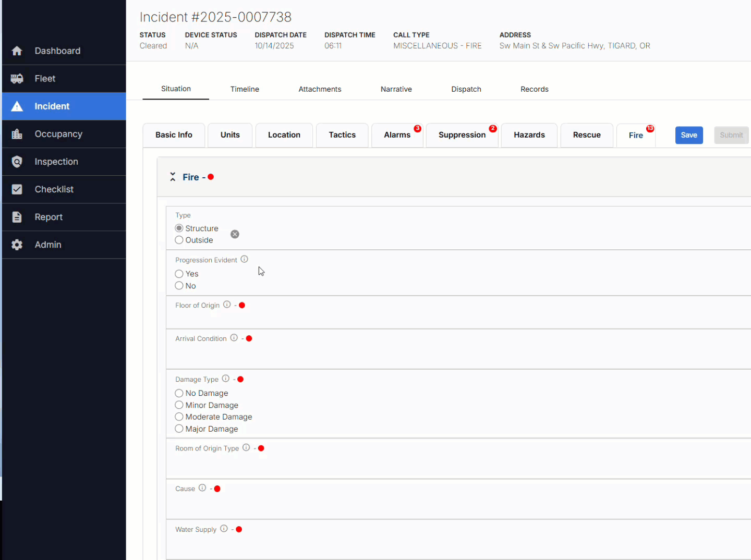This screenshot has width=751, height=560.
Task: Go to Dashboard in sidebar
Action: pyautogui.click(x=64, y=51)
